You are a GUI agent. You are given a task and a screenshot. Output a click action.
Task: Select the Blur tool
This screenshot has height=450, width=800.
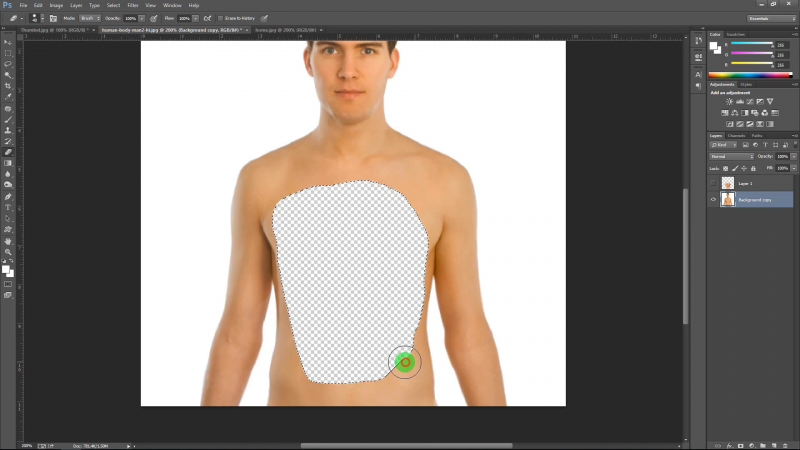coord(8,174)
